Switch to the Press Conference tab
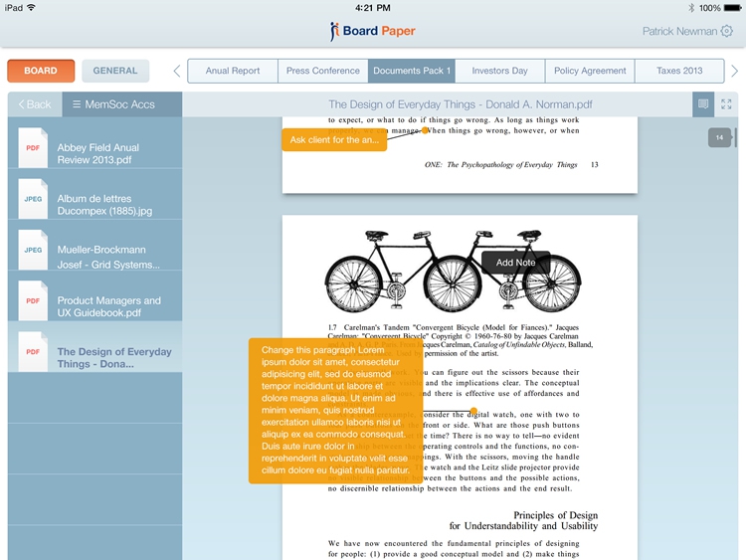Screen dimensions: 746x560 (x=322, y=71)
